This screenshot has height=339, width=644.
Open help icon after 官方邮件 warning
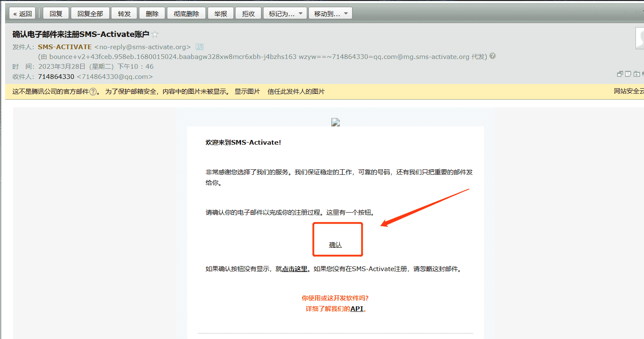pos(93,92)
